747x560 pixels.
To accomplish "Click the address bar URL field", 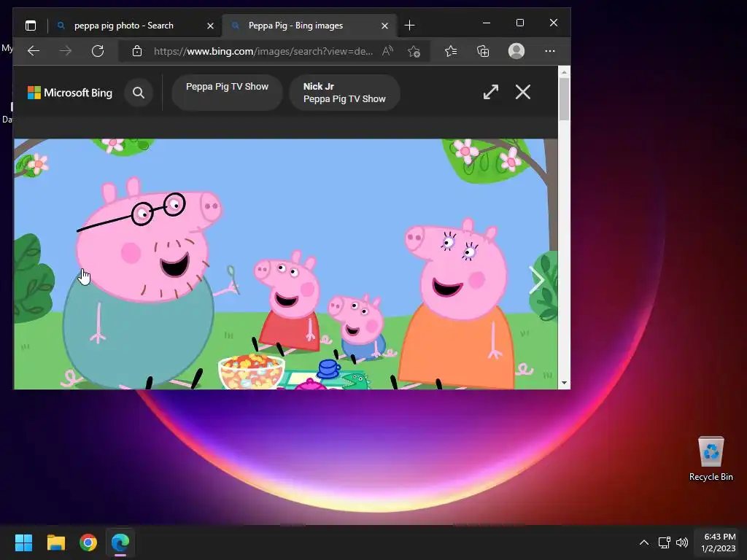I will [x=263, y=51].
